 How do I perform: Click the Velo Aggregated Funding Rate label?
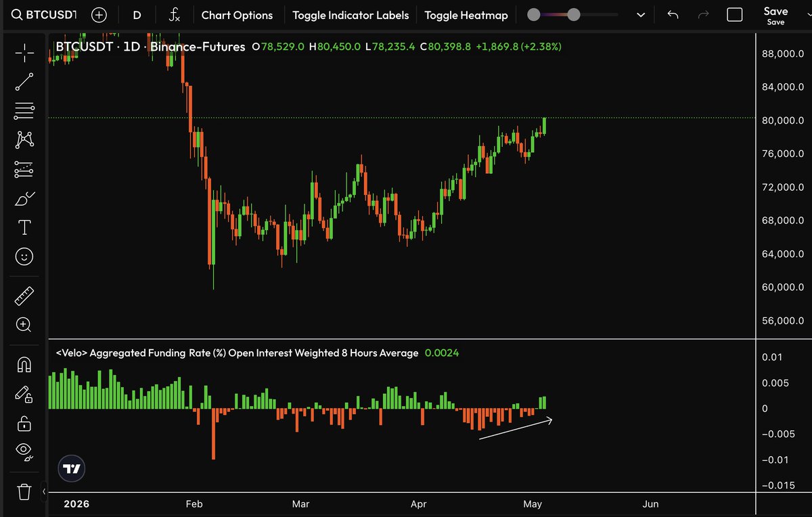click(237, 353)
